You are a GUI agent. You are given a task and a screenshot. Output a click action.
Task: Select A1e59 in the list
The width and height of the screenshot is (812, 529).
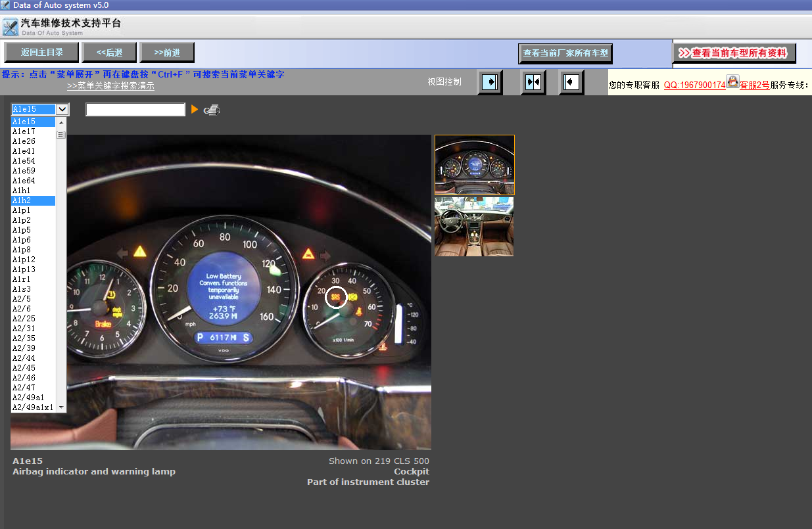click(x=34, y=171)
